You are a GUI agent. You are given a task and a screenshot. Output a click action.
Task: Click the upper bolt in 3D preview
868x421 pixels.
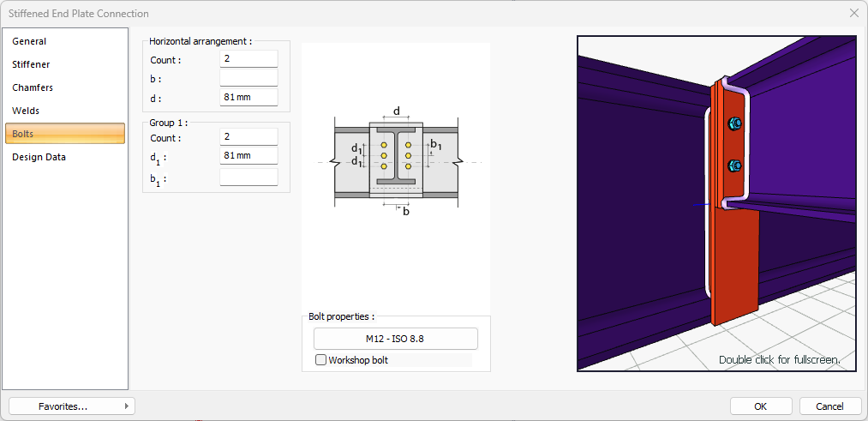[x=735, y=123]
